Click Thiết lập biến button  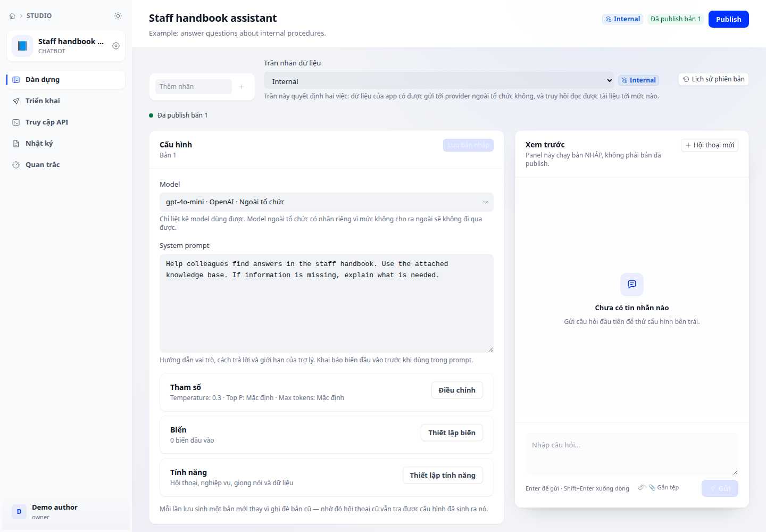452,433
